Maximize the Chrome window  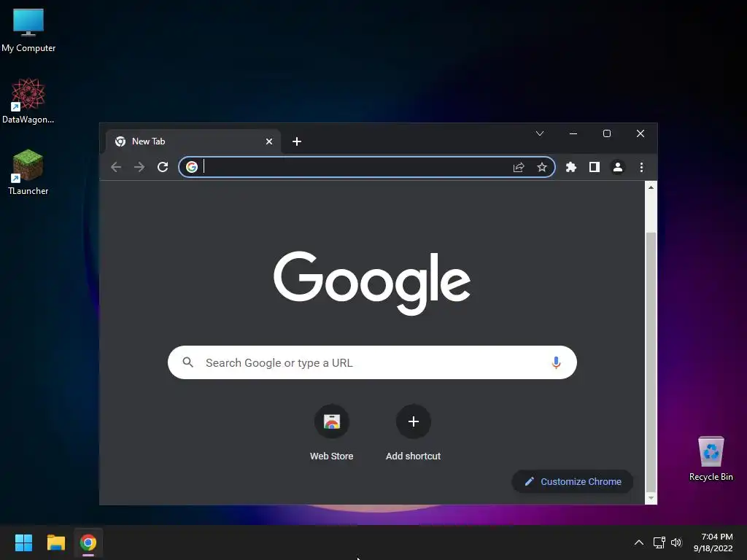(x=606, y=133)
